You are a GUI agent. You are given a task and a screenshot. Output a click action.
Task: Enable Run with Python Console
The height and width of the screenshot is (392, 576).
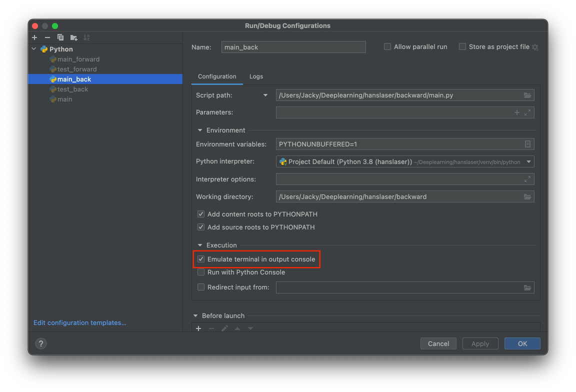(200, 272)
